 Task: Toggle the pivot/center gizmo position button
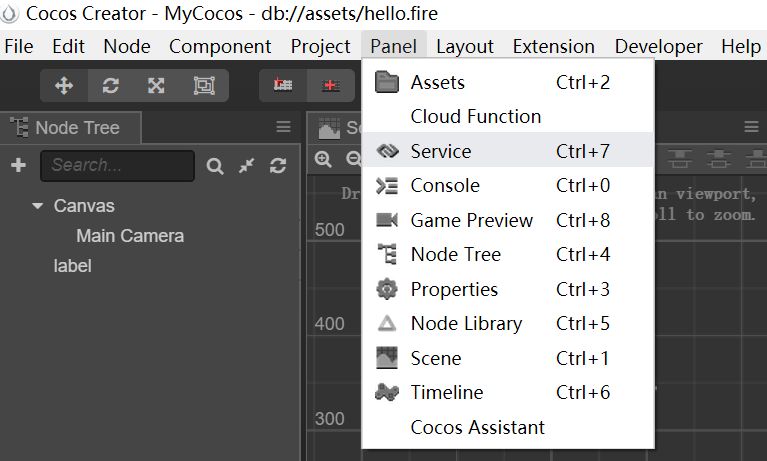(x=283, y=85)
